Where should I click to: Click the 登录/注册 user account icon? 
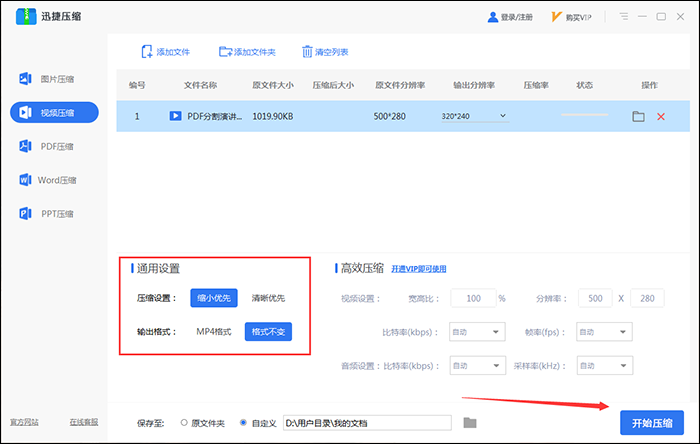[492, 18]
